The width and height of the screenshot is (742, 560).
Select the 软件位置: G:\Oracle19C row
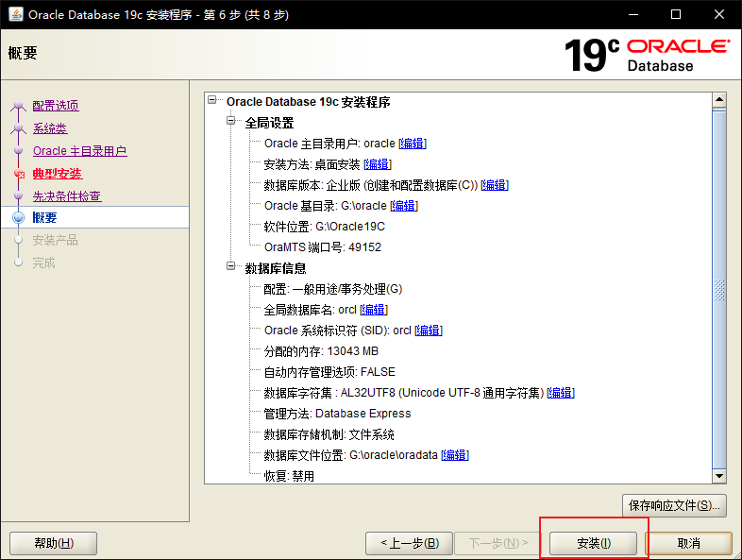click(x=324, y=227)
